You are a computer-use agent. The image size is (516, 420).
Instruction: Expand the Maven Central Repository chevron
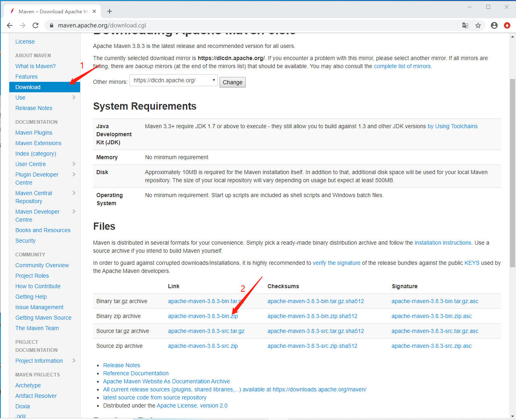click(x=74, y=193)
